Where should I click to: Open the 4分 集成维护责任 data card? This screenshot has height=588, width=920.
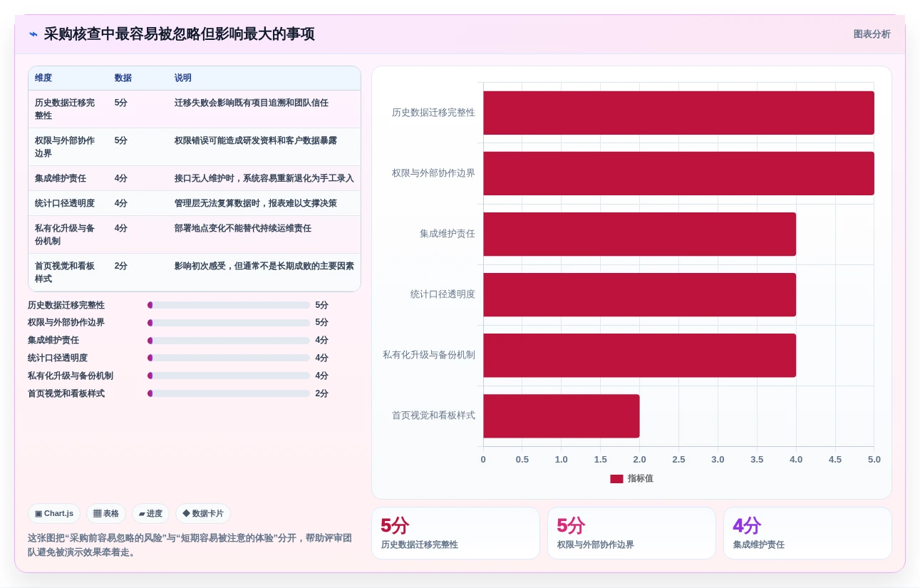(x=807, y=533)
